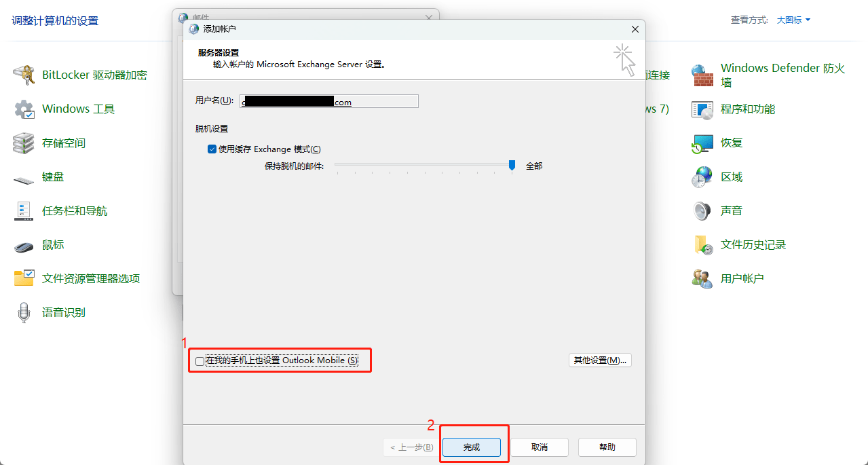The image size is (868, 465).
Task: Click the 帮助 help button
Action: point(607,447)
